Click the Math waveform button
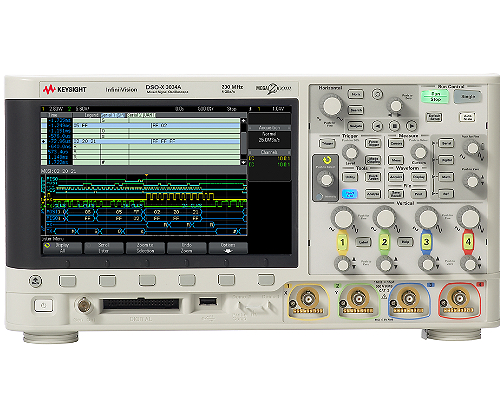This screenshot has height=405, width=500. (446, 177)
